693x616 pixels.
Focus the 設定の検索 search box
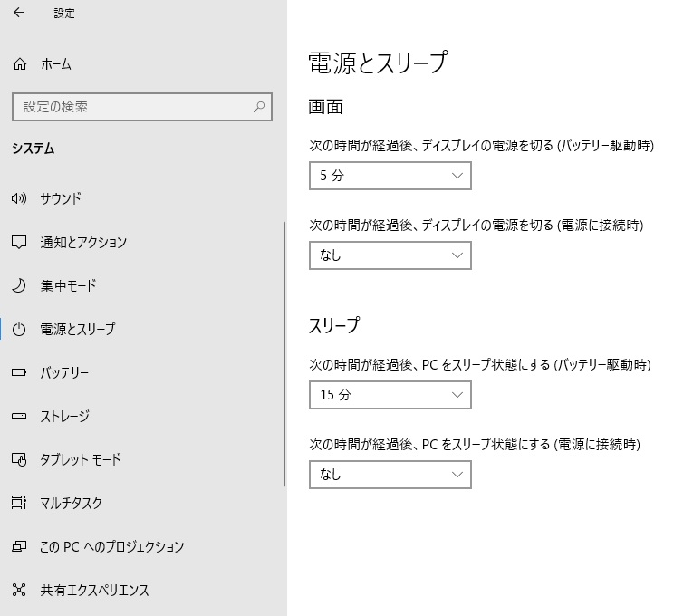coord(142,107)
